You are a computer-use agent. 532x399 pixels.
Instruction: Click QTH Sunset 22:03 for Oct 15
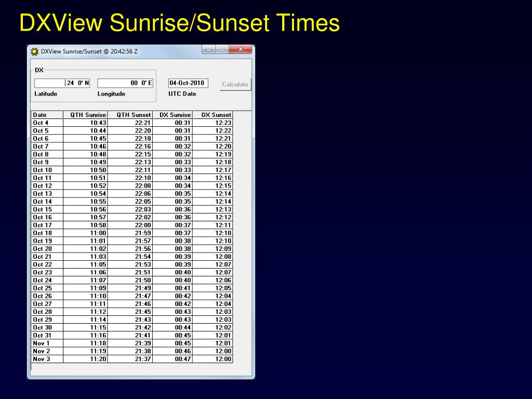point(130,209)
